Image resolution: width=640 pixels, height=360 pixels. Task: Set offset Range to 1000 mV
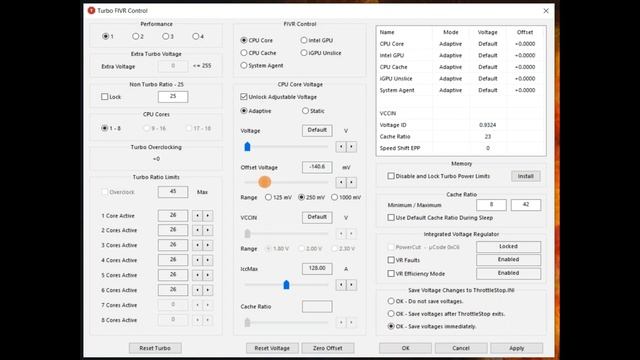334,197
